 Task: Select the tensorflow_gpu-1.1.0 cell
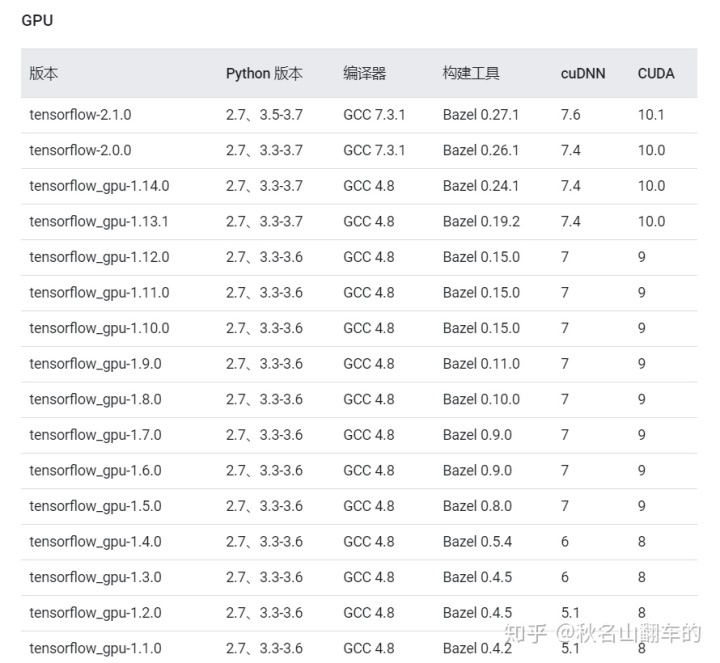pos(96,648)
